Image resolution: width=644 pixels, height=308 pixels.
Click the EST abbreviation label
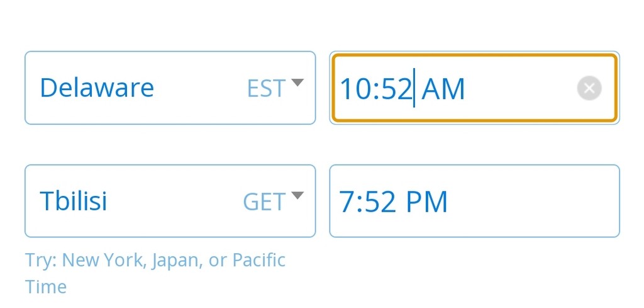266,88
